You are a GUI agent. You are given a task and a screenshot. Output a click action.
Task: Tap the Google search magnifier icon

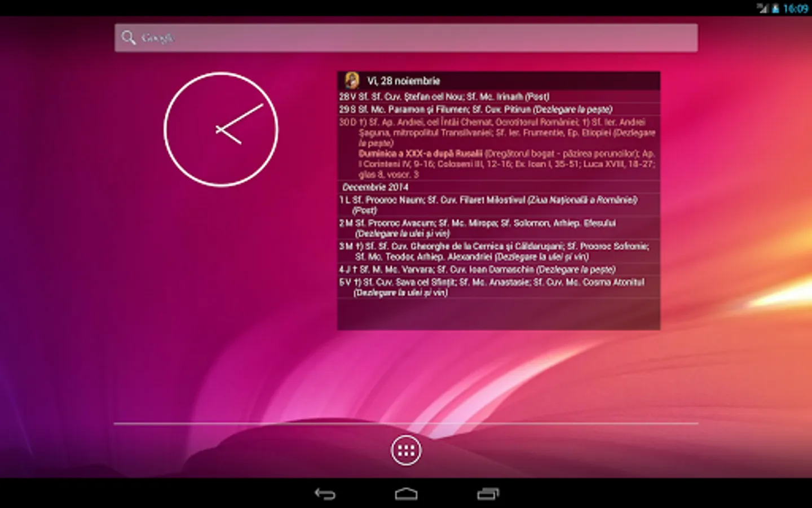pyautogui.click(x=129, y=38)
